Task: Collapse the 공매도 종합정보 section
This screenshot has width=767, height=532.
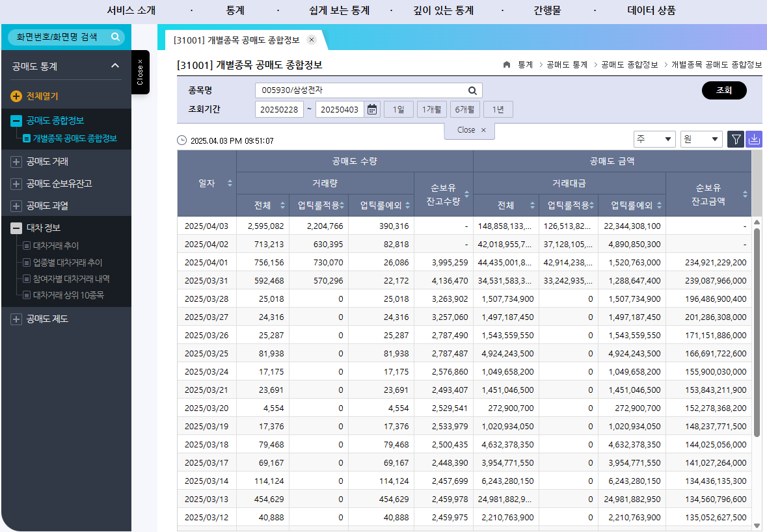Action: (x=16, y=121)
